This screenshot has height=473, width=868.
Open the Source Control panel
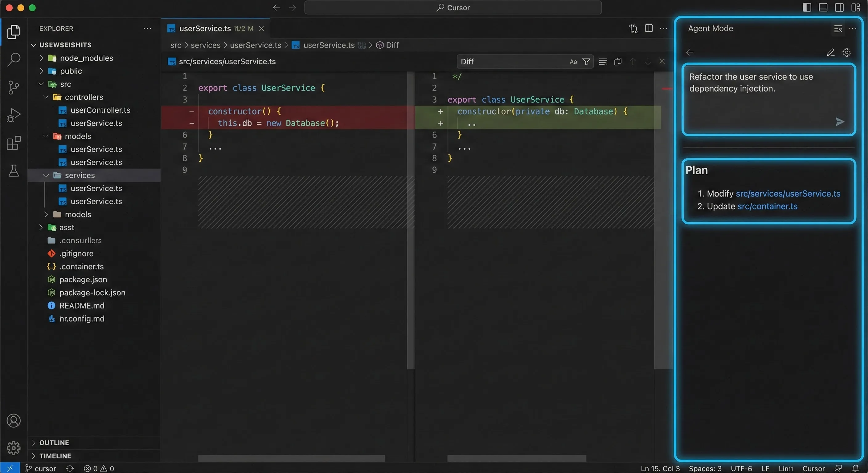(x=14, y=87)
